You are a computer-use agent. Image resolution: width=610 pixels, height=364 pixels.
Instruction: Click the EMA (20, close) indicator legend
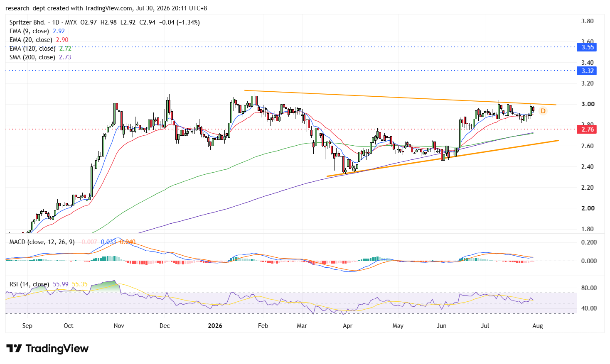click(x=31, y=40)
